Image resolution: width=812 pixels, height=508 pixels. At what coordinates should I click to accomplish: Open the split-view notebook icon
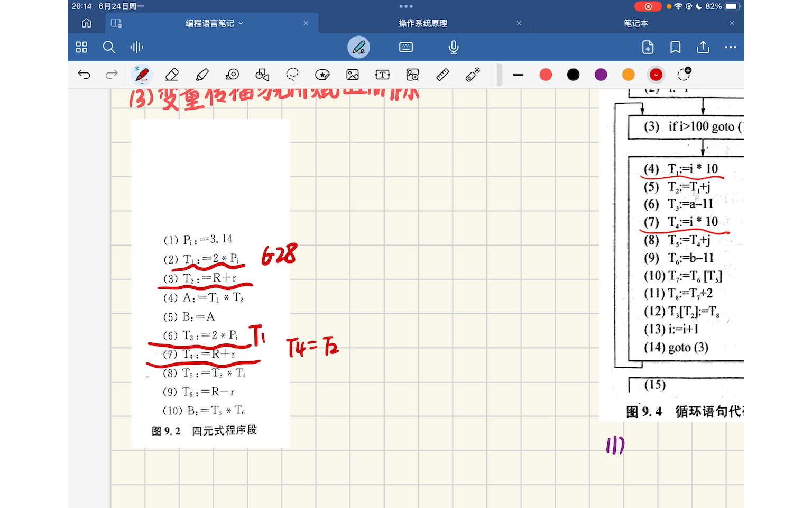(116, 23)
